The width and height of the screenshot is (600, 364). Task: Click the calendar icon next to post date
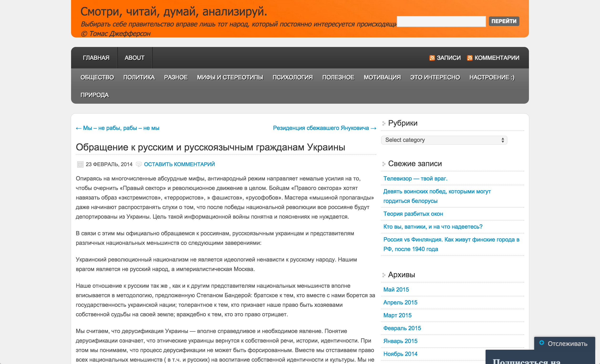[x=80, y=164]
